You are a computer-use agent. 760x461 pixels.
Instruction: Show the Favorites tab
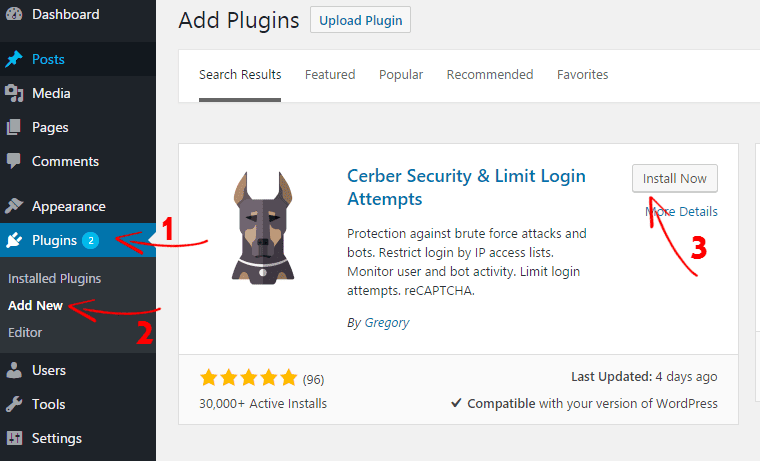tap(582, 75)
